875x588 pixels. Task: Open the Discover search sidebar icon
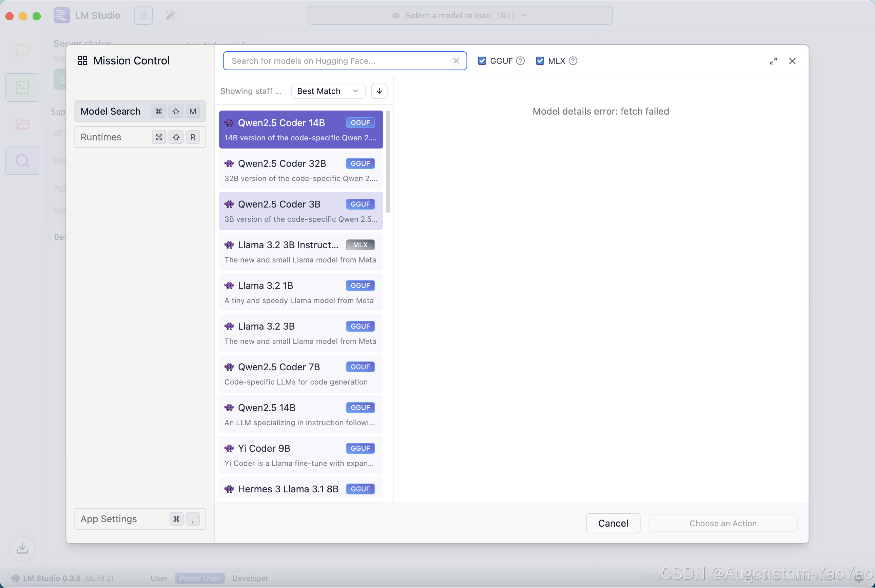point(22,160)
